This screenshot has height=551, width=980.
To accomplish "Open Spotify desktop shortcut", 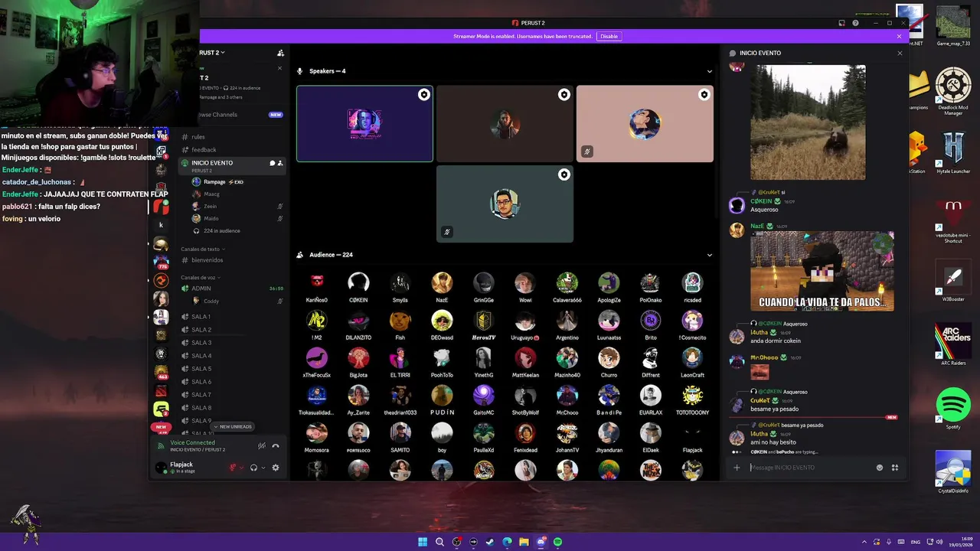I will [953, 409].
